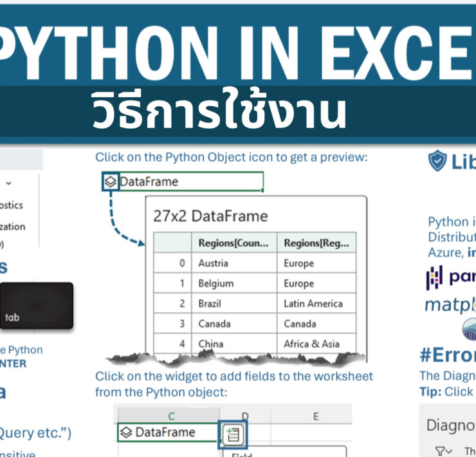Click the Regions[Reg... column header
The image size is (476, 457).
(316, 243)
